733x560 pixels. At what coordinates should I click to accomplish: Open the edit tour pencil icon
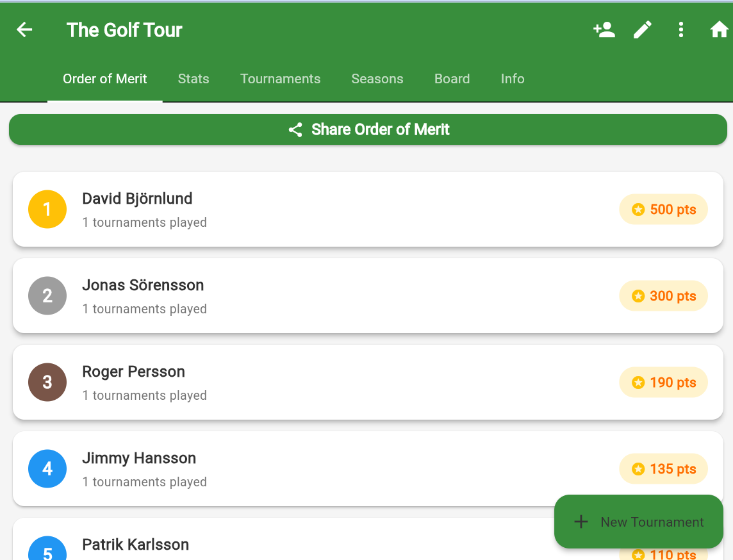pos(642,29)
